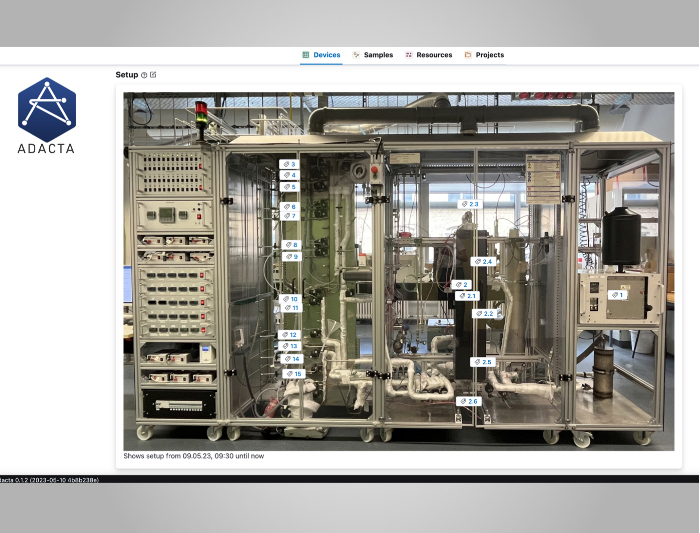Select device tag 10

click(x=290, y=299)
